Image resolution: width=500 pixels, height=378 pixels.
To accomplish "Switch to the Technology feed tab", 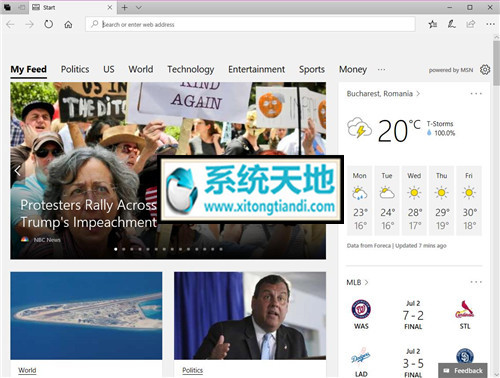I will pyautogui.click(x=191, y=69).
